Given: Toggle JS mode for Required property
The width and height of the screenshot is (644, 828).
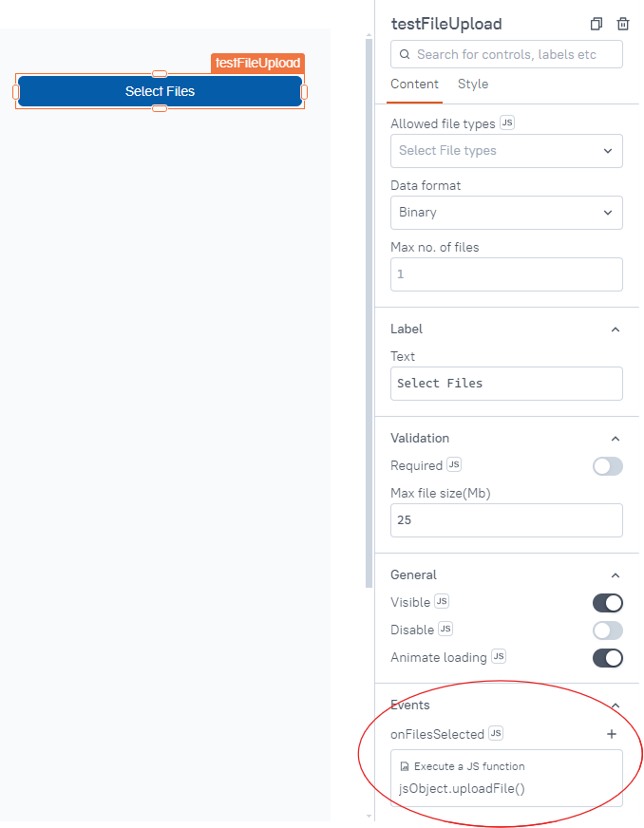Looking at the screenshot, I should [x=454, y=465].
